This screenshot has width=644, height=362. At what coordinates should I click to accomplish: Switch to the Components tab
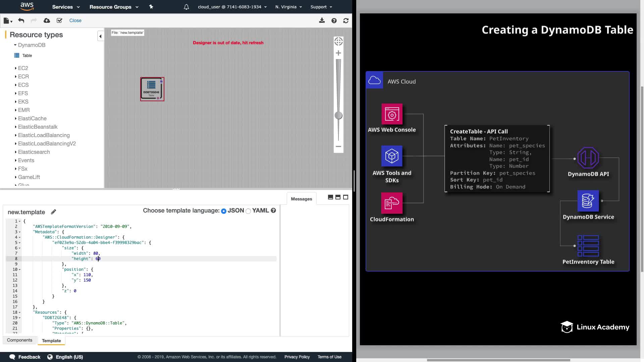pos(19,340)
